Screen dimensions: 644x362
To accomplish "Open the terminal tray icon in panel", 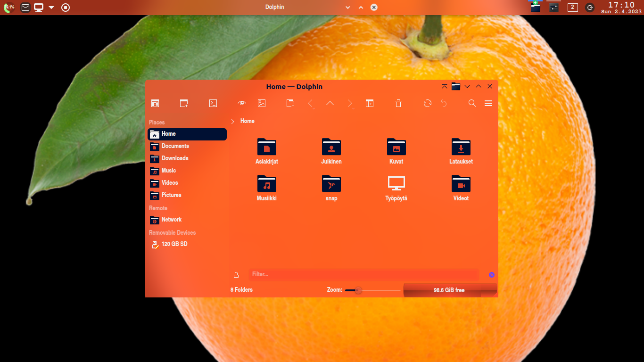I will click(554, 7).
